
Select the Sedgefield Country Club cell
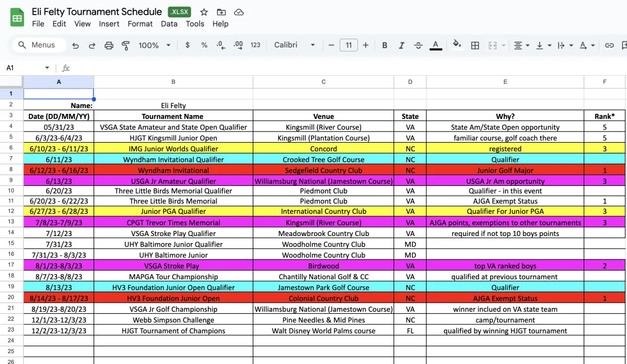tap(323, 170)
